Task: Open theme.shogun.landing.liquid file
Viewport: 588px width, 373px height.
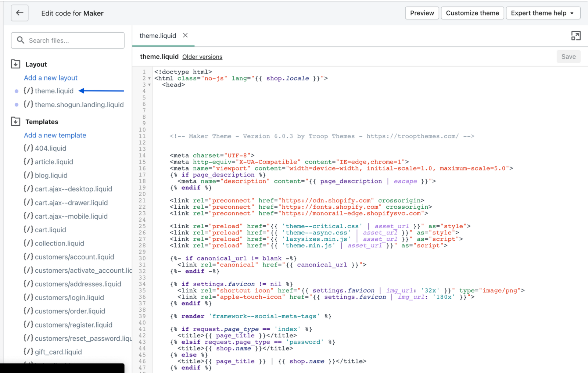Action: [x=79, y=105]
